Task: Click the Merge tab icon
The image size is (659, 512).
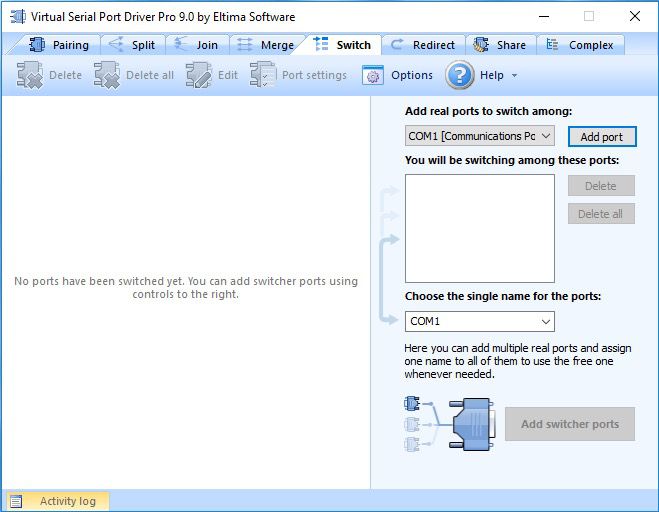Action: coord(245,44)
